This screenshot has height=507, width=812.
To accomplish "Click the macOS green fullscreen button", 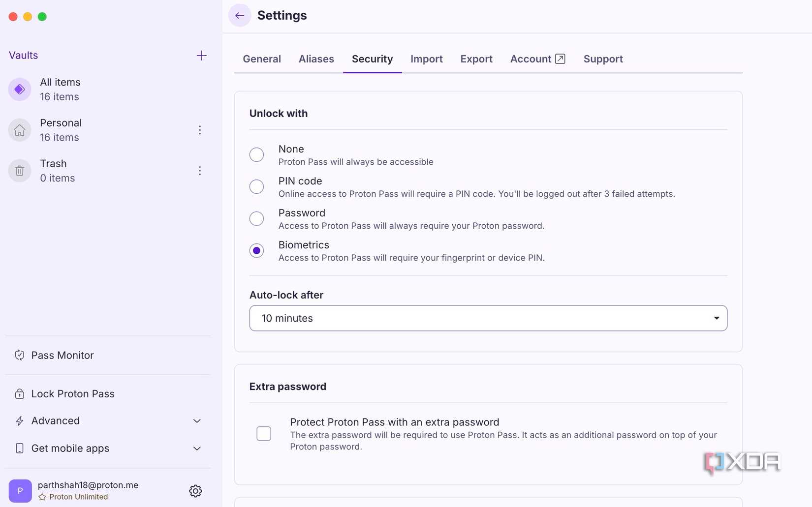I will tap(42, 17).
